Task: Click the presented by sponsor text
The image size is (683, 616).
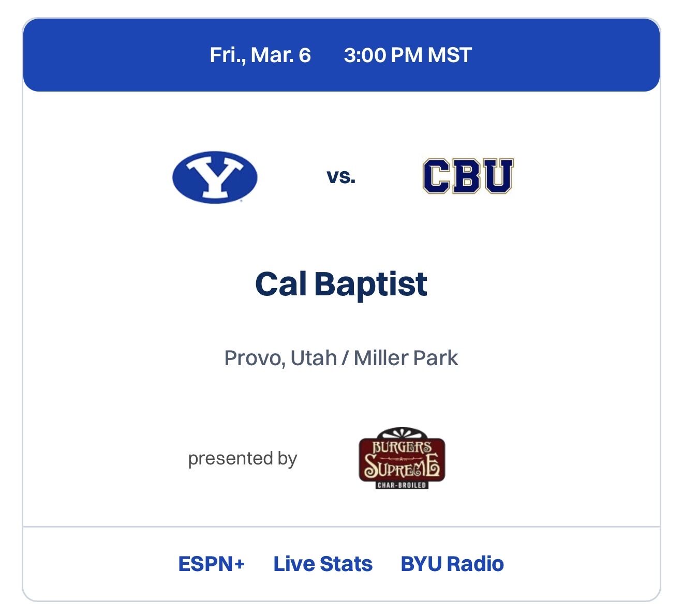Action: click(x=243, y=457)
